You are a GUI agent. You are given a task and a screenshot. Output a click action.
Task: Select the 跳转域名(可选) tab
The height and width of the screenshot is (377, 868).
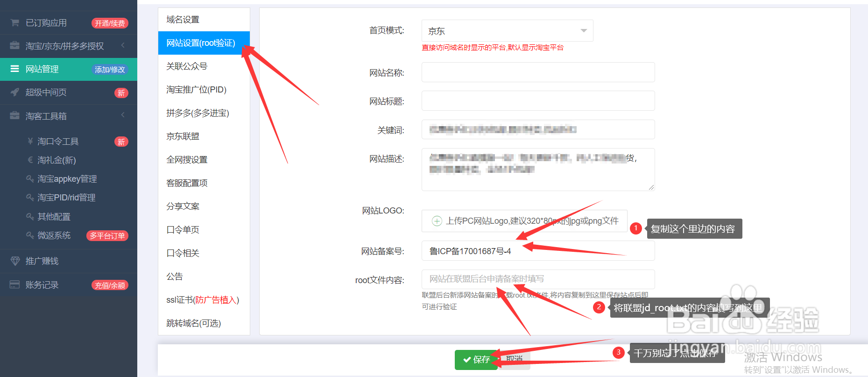[204, 323]
